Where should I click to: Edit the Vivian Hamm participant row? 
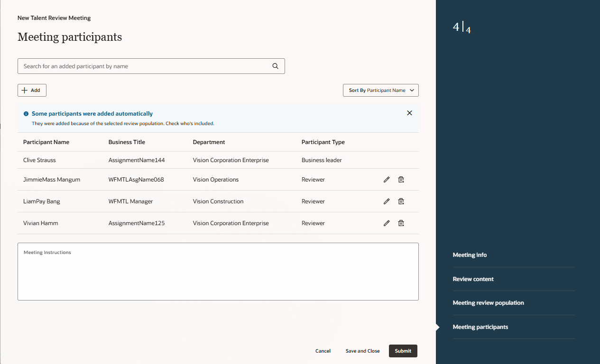tap(387, 223)
